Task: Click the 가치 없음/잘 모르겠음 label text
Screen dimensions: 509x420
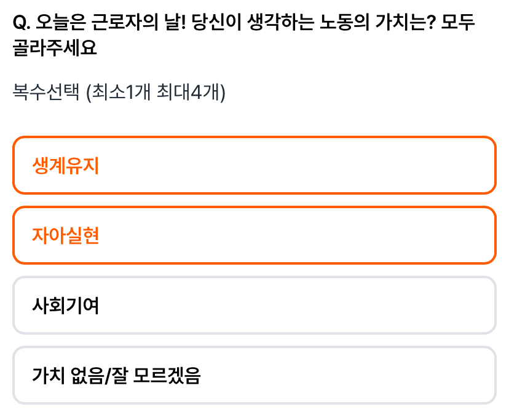Action: point(116,376)
